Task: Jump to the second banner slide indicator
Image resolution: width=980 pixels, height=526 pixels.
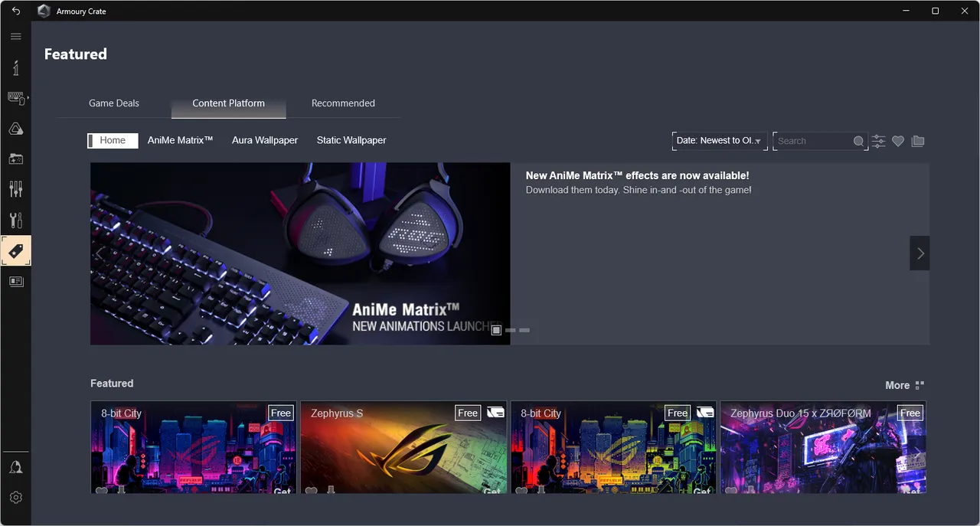Action: point(511,330)
